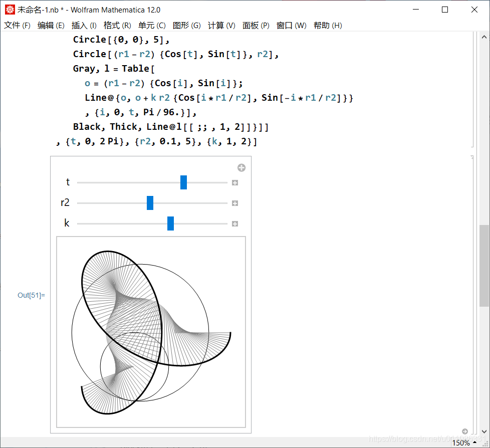Expand the t slider controls
Viewport: 490px width, 448px height.
(x=235, y=183)
